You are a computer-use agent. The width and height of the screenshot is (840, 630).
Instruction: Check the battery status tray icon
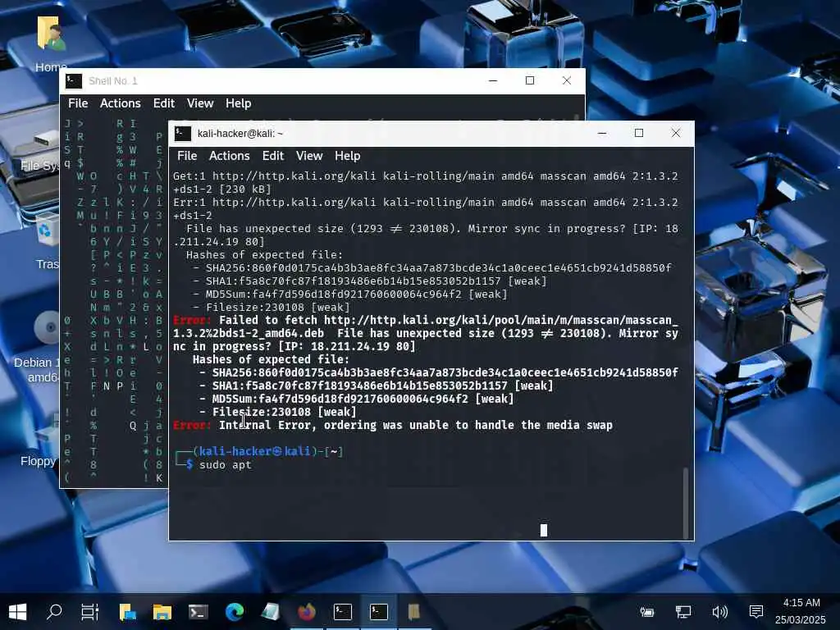click(x=647, y=612)
